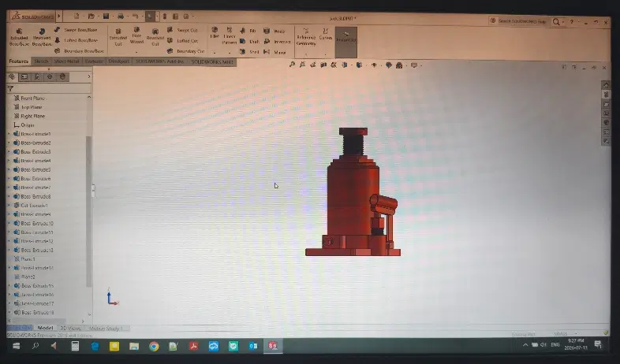Select the Extruded Boss/Base tool
The image size is (620, 364).
[x=19, y=37]
